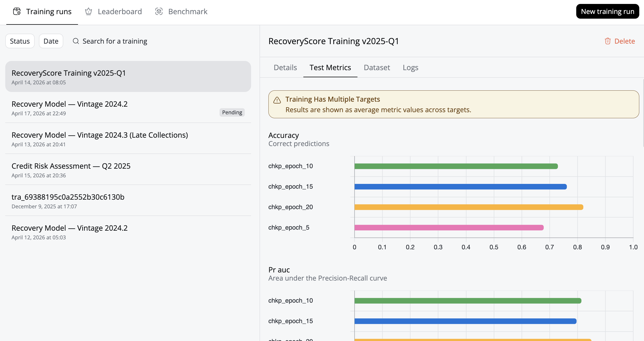This screenshot has width=644, height=341.
Task: Click the search magnifier icon
Action: pyautogui.click(x=76, y=41)
